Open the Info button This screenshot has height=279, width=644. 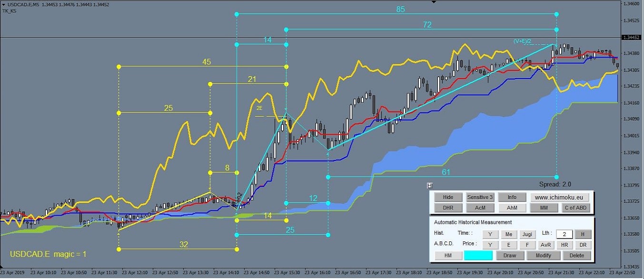coord(512,197)
